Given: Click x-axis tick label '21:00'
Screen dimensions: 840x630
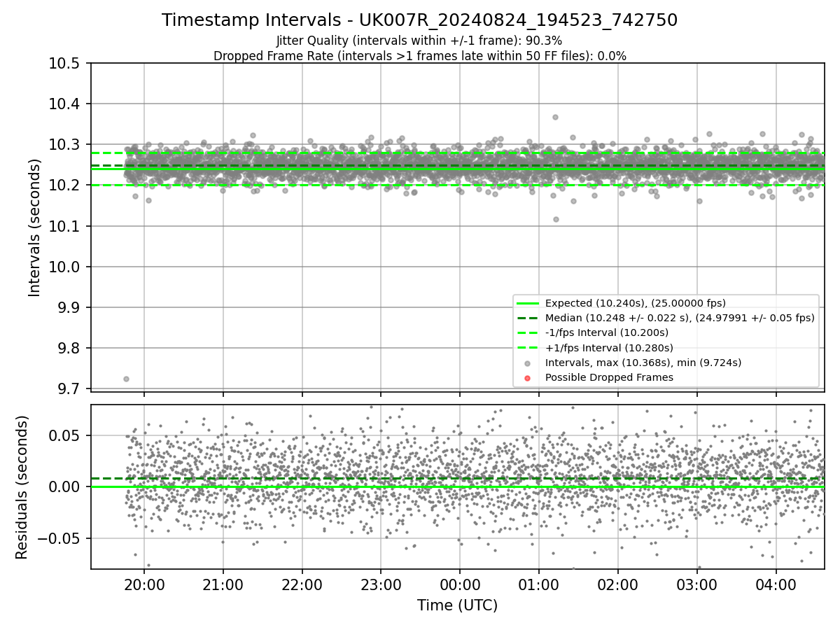Looking at the screenshot, I should (x=223, y=584).
